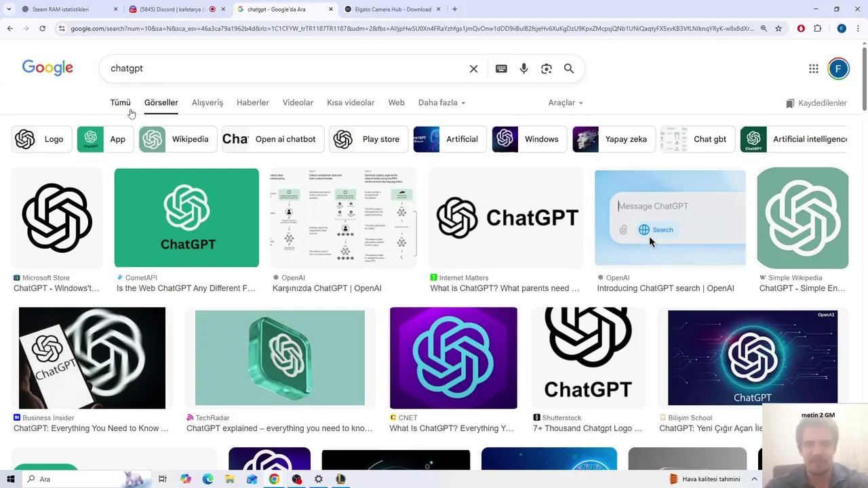The width and height of the screenshot is (868, 488).
Task: Open the red extension icon in the toolbar
Action: pos(801,28)
